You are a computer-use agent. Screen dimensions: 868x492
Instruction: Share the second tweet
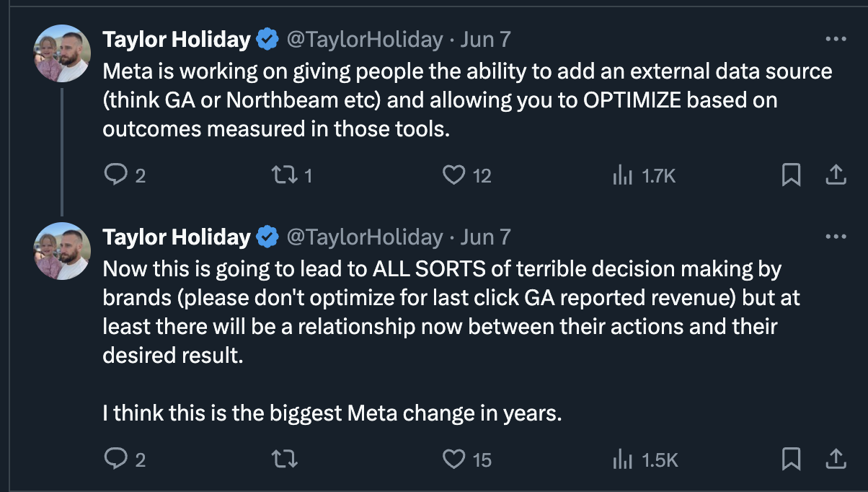coord(835,459)
